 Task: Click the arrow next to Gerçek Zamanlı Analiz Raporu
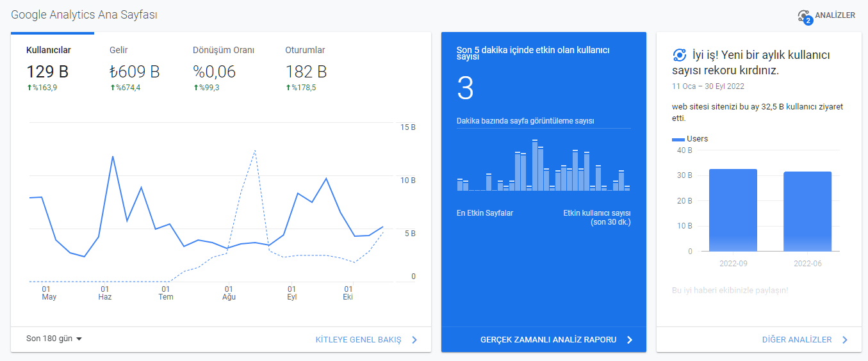[x=630, y=340]
